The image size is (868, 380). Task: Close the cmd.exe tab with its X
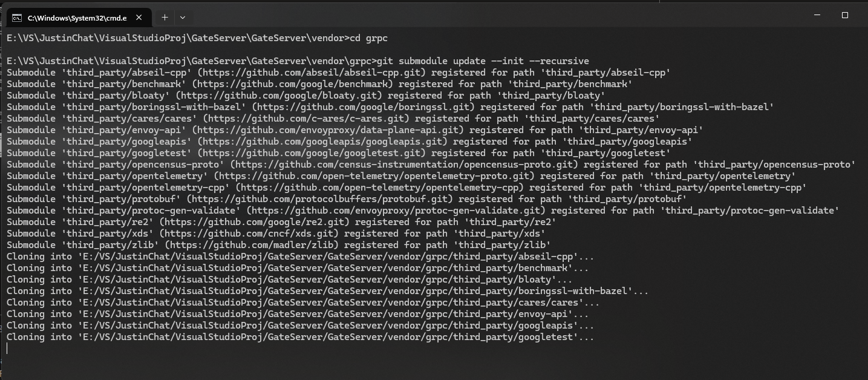[139, 18]
